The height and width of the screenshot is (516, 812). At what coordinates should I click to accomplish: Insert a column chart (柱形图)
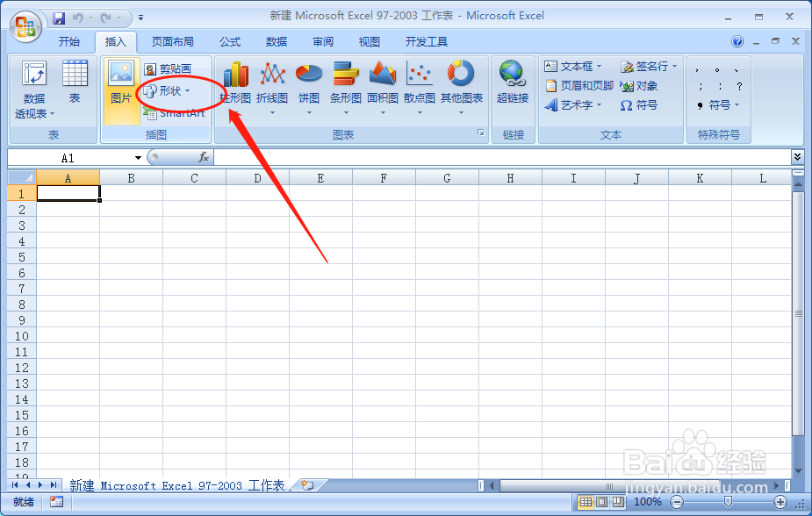[235, 88]
